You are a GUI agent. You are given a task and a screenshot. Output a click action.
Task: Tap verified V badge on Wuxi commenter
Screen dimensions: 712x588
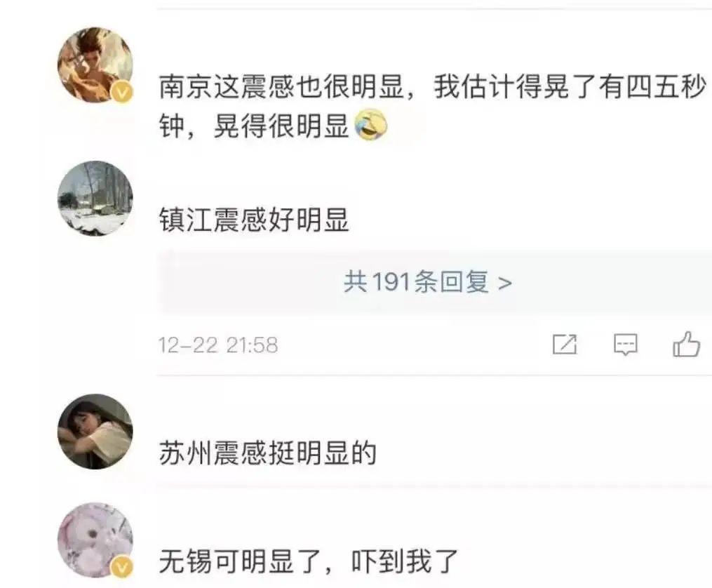coord(122,568)
